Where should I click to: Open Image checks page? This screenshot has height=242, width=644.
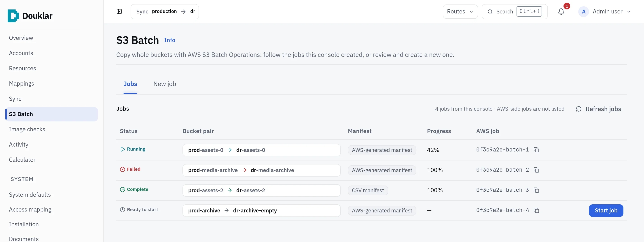27,129
